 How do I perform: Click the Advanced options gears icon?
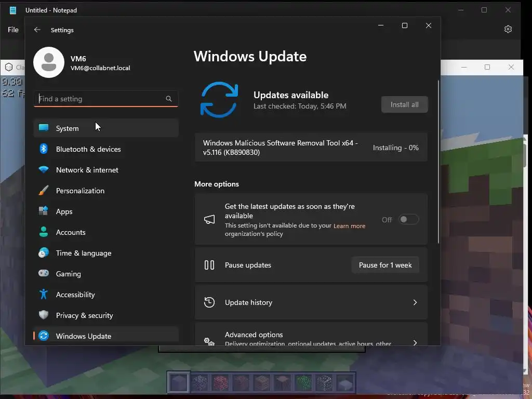[x=209, y=341]
